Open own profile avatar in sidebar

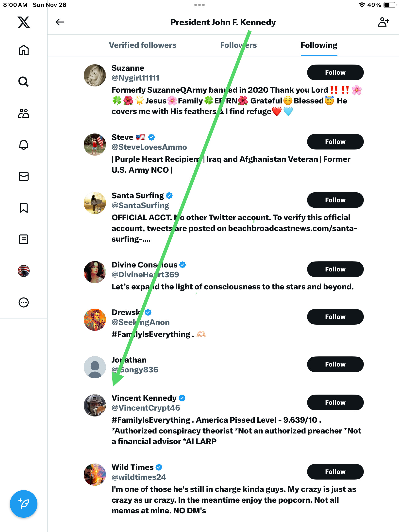tap(24, 271)
